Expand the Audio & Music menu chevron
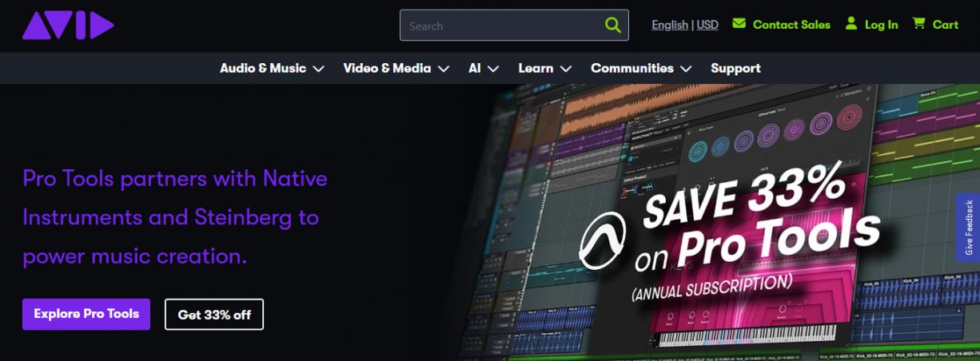 pos(319,69)
